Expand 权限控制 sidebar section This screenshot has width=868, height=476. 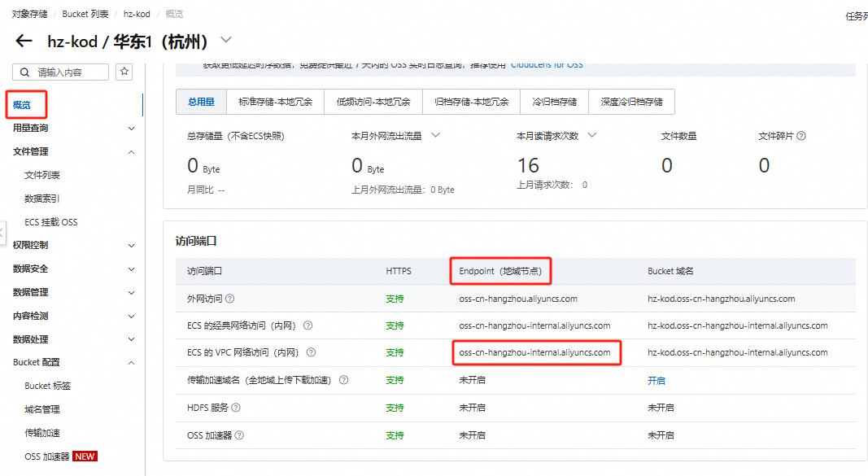click(x=131, y=245)
